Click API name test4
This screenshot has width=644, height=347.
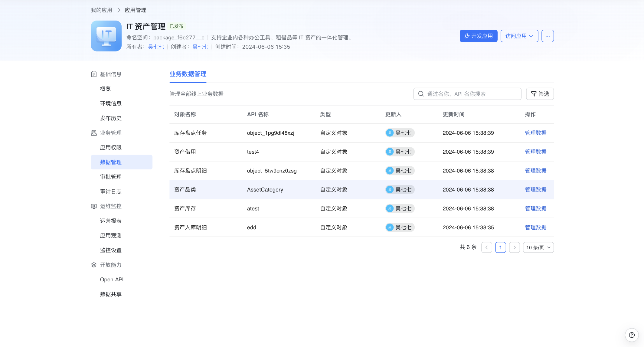[253, 152]
